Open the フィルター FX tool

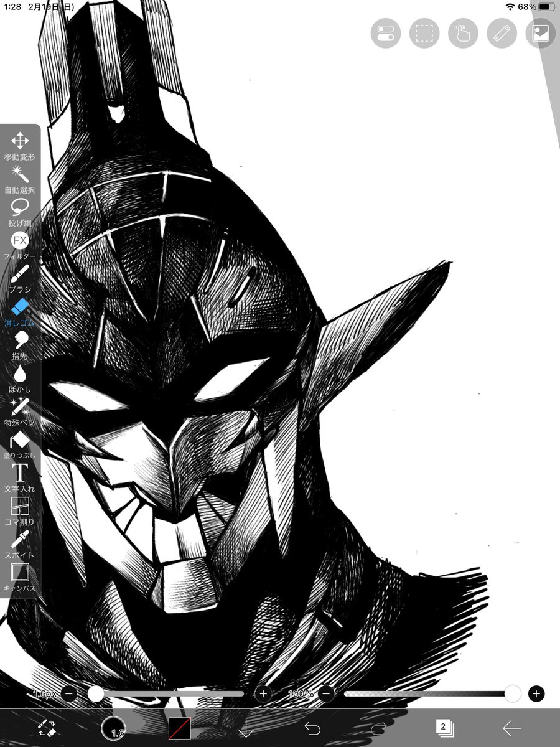pos(20,245)
